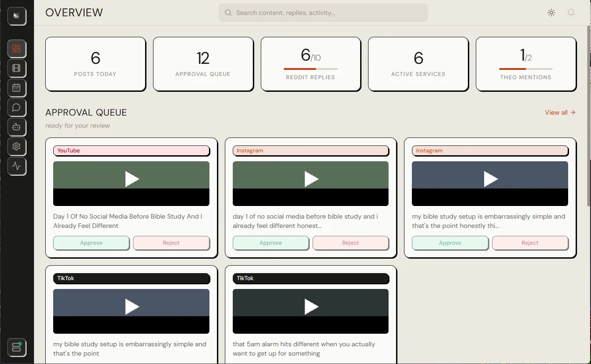Click the View all approval queue link
The image size is (591, 364).
[x=560, y=112]
